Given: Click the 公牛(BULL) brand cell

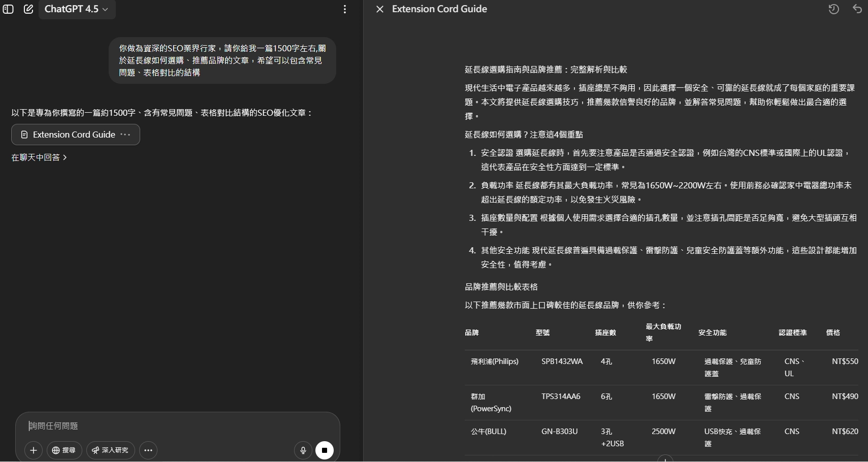Looking at the screenshot, I should pos(489,432).
